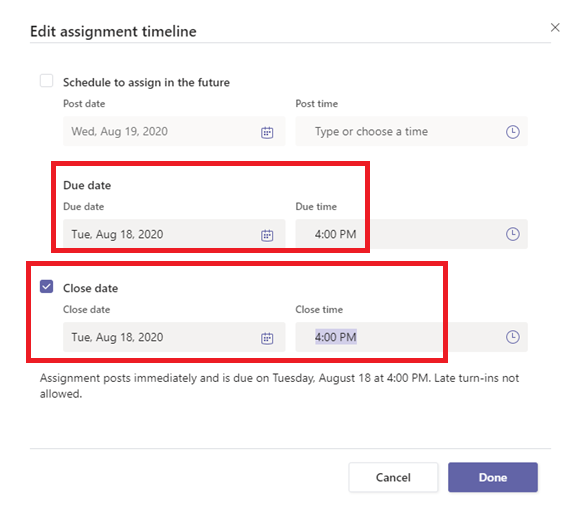The image size is (576, 513).
Task: Uncheck the Close date checkbox
Action: (47, 287)
